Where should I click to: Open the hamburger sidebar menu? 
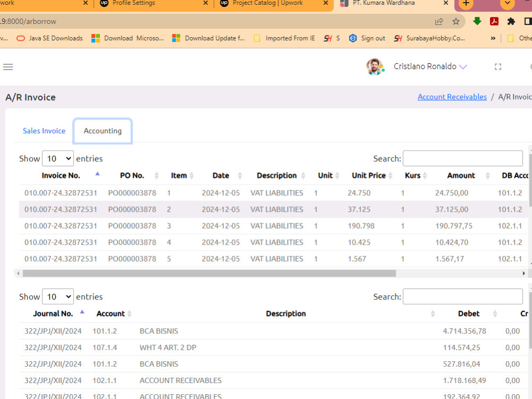click(8, 67)
